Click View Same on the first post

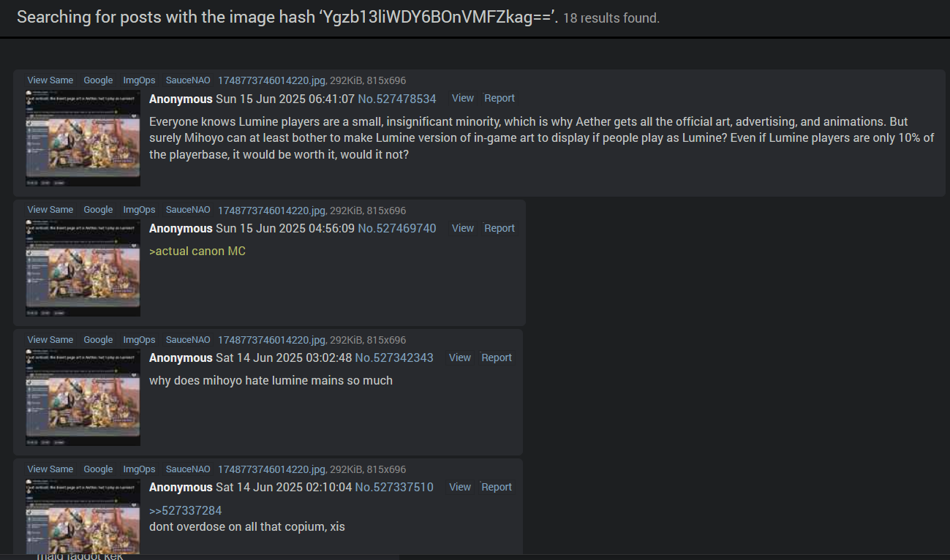point(50,80)
